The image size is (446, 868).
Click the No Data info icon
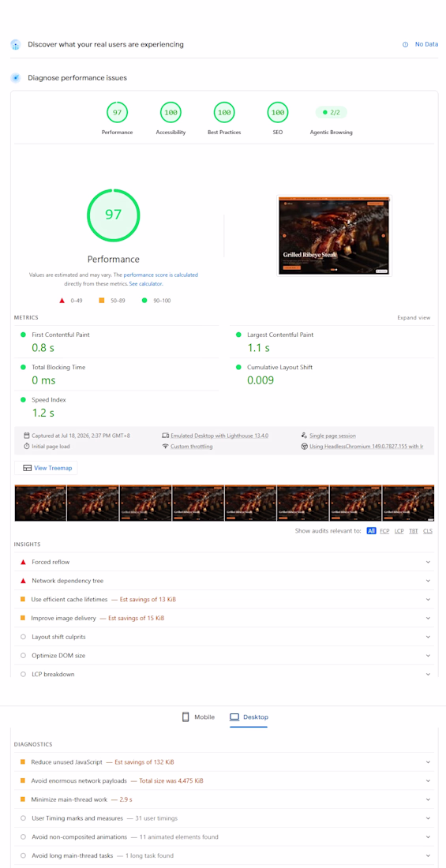point(405,44)
